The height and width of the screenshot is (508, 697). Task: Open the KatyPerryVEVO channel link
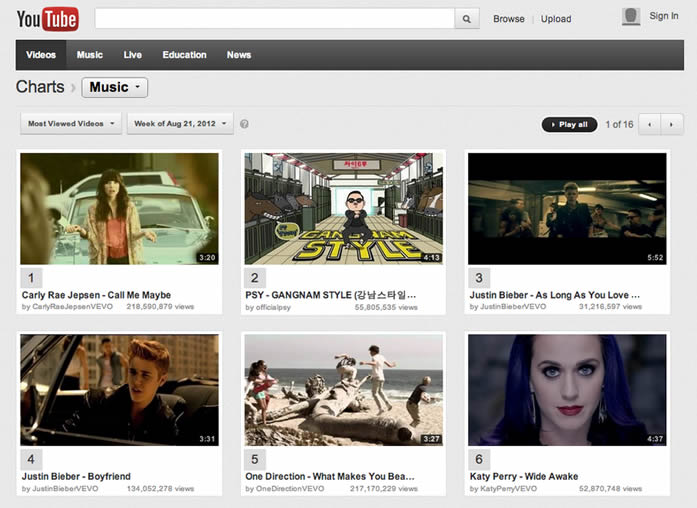coord(509,488)
